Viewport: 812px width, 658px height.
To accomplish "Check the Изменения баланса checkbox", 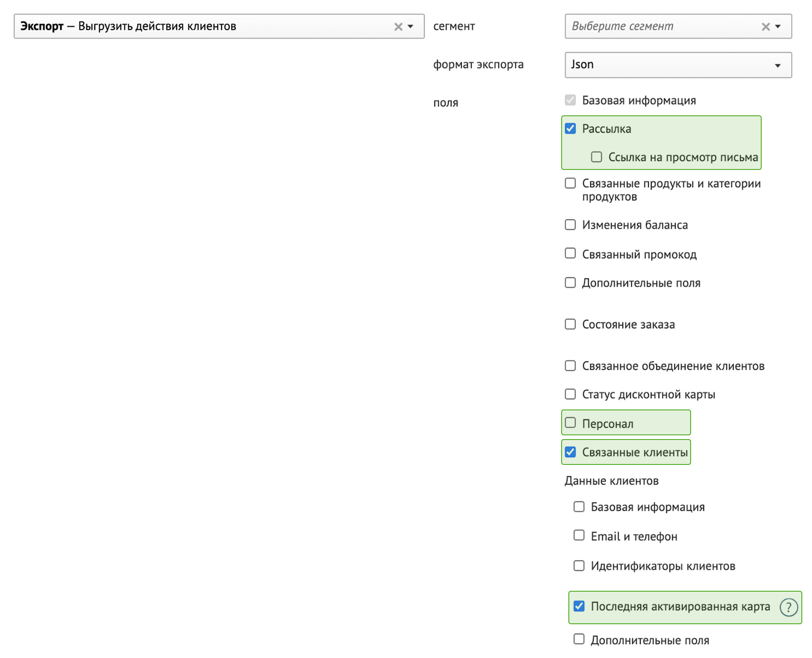I will click(x=571, y=224).
